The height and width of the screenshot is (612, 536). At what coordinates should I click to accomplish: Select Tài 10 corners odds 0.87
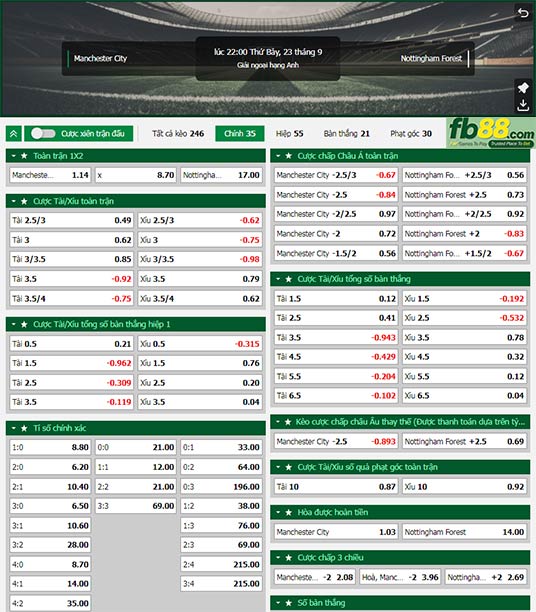336,487
